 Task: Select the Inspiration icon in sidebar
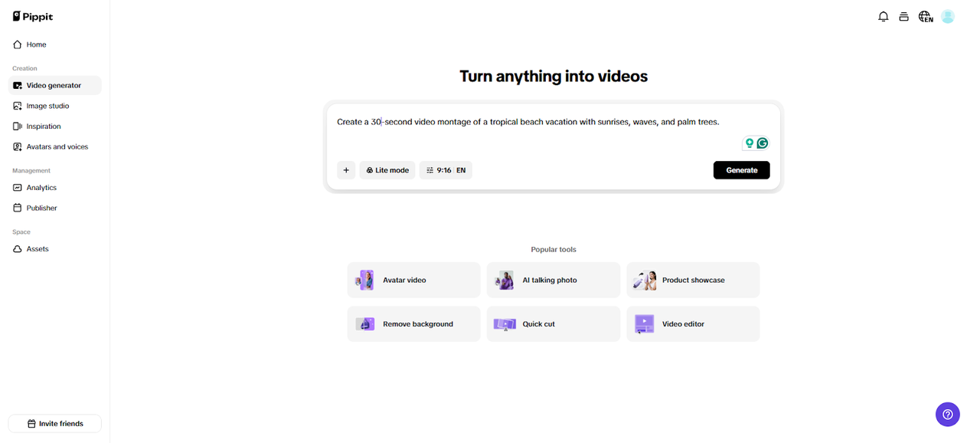(17, 126)
